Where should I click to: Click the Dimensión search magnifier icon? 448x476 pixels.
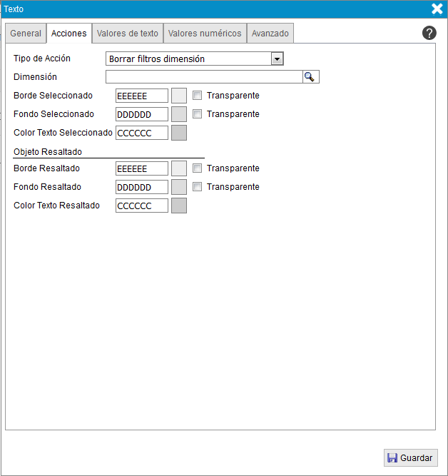[x=310, y=77]
